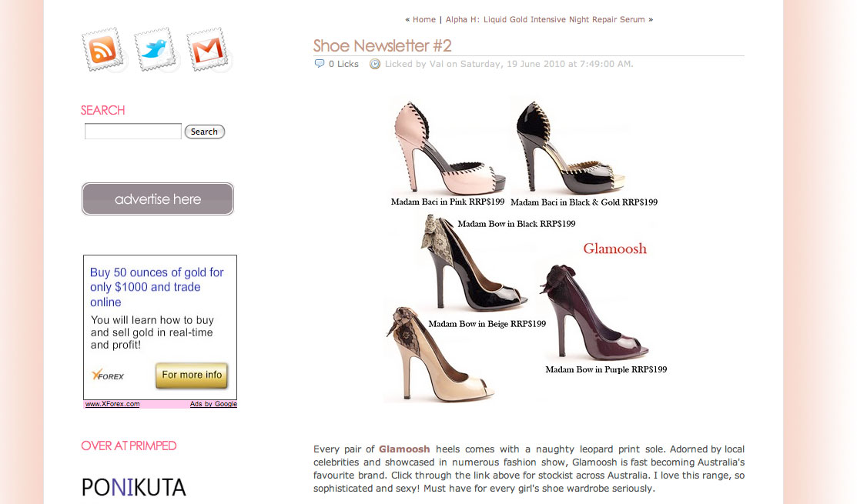857x504 pixels.
Task: Open the Twitter bird stamp icon
Action: (x=156, y=50)
